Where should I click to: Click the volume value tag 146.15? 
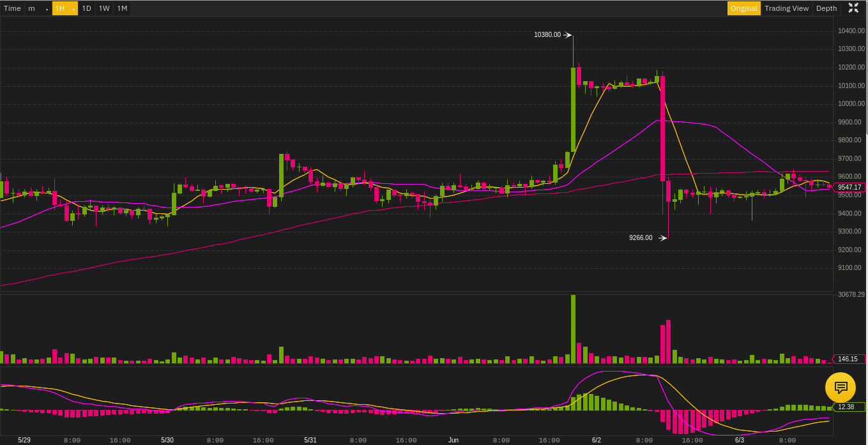point(849,359)
